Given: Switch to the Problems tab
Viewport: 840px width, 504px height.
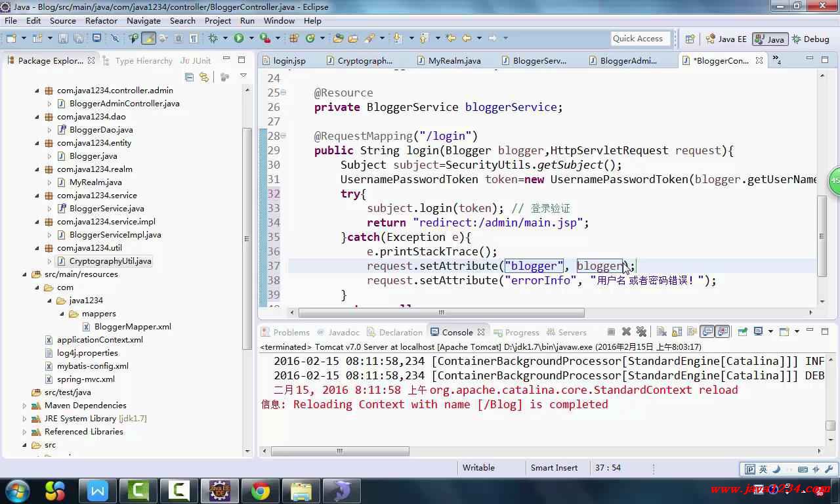Looking at the screenshot, I should 285,332.
